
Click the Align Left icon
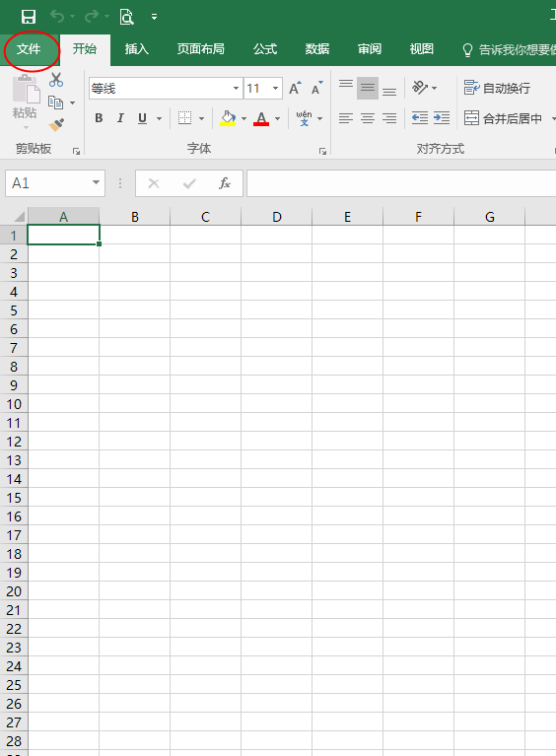346,118
